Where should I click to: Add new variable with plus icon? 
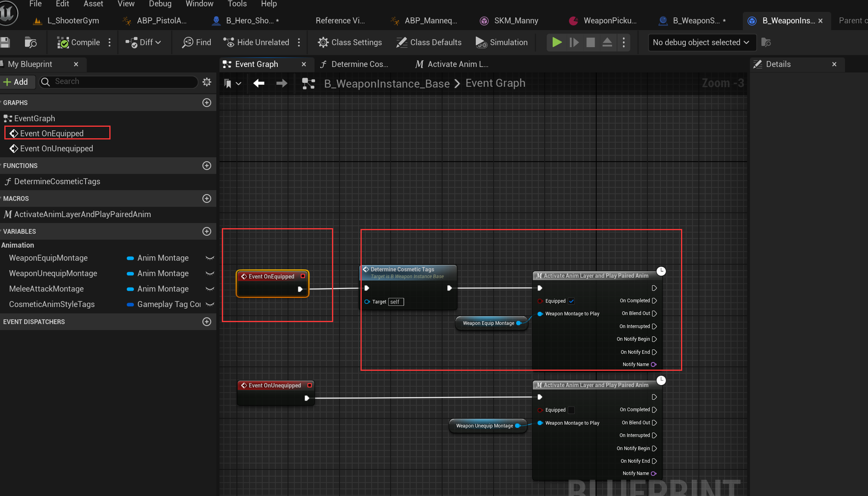pyautogui.click(x=207, y=231)
